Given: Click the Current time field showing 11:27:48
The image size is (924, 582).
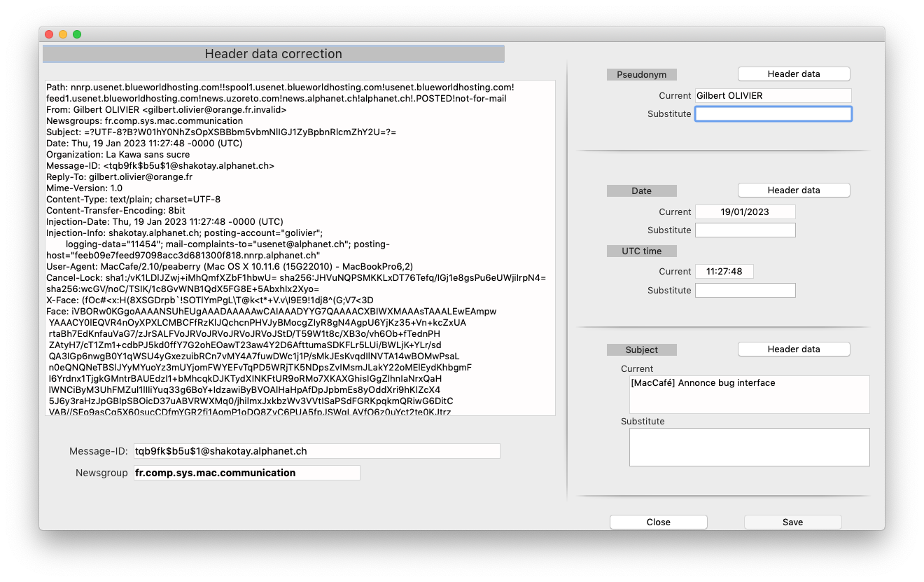Looking at the screenshot, I should 724,271.
